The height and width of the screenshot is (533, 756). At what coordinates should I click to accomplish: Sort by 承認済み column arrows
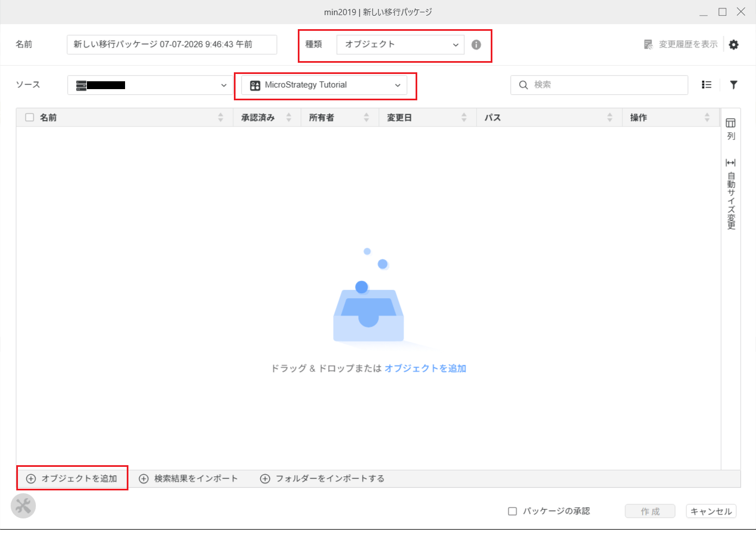point(289,117)
